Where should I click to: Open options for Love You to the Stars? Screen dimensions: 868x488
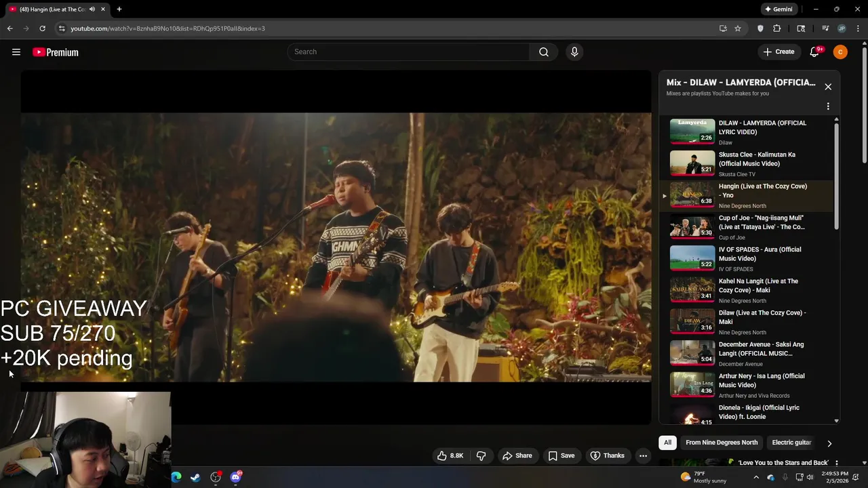tap(837, 463)
